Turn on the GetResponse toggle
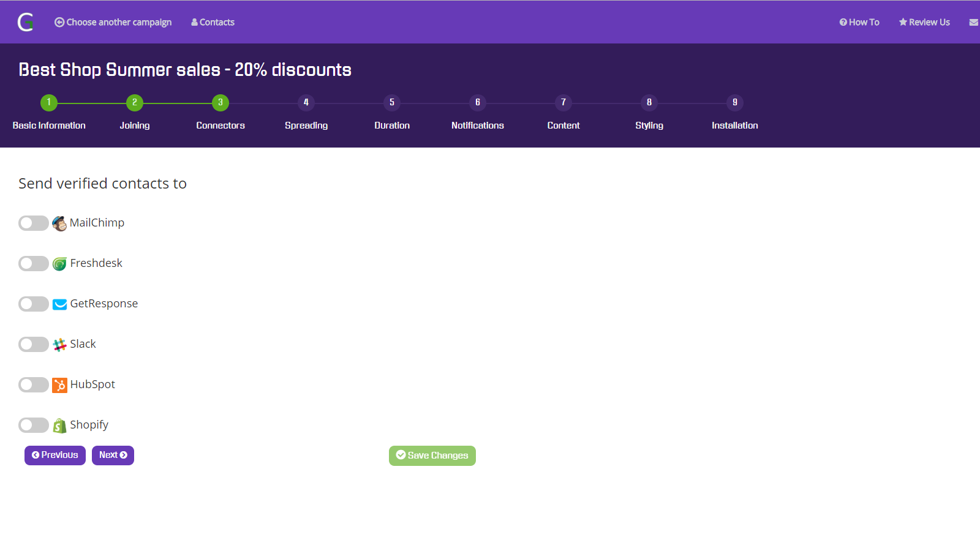This screenshot has width=980, height=551. [34, 304]
